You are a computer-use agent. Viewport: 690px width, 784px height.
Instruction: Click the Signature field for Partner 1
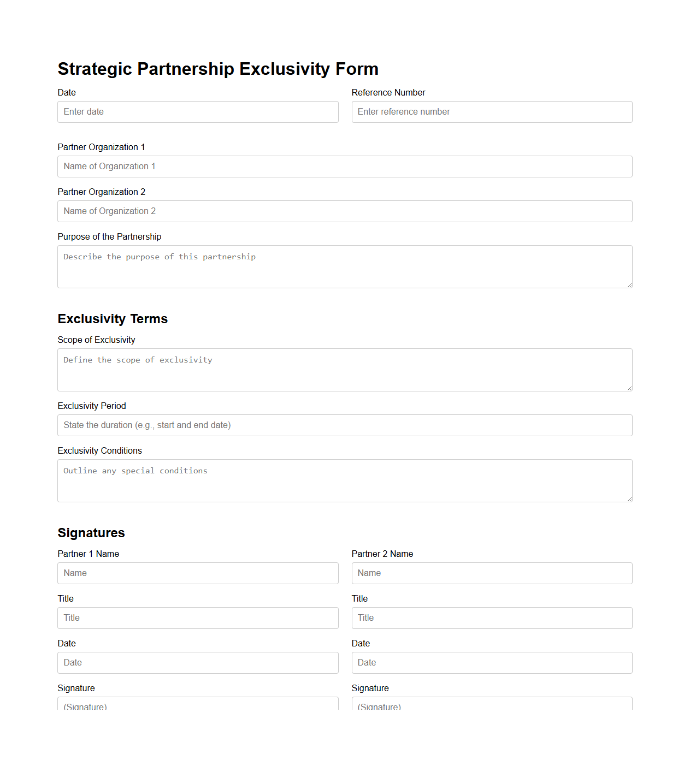point(198,706)
